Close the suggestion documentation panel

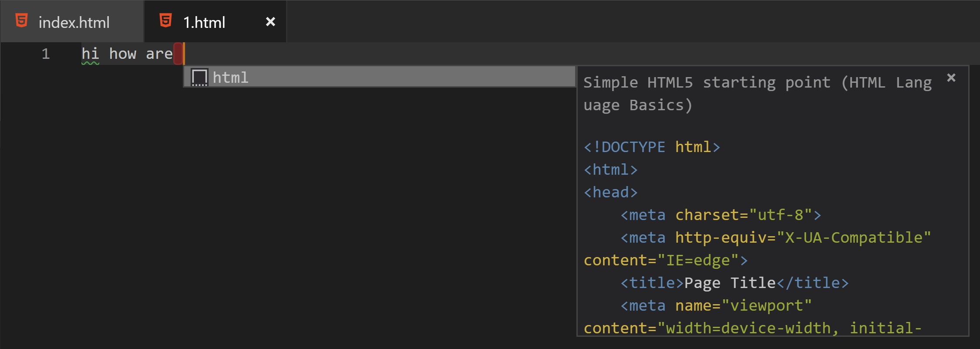coord(951,78)
